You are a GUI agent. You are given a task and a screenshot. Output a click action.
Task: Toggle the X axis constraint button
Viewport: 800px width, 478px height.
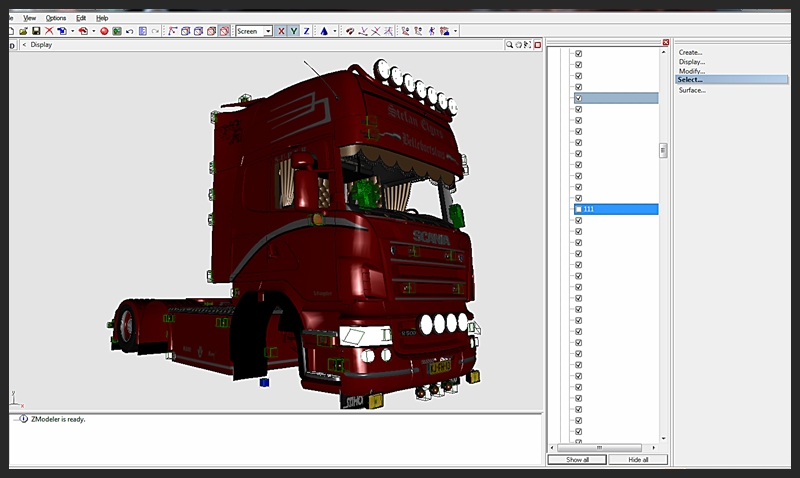[280, 31]
